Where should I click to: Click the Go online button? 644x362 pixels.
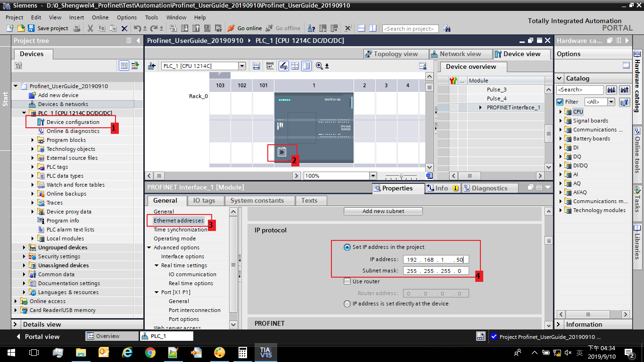pos(244,28)
